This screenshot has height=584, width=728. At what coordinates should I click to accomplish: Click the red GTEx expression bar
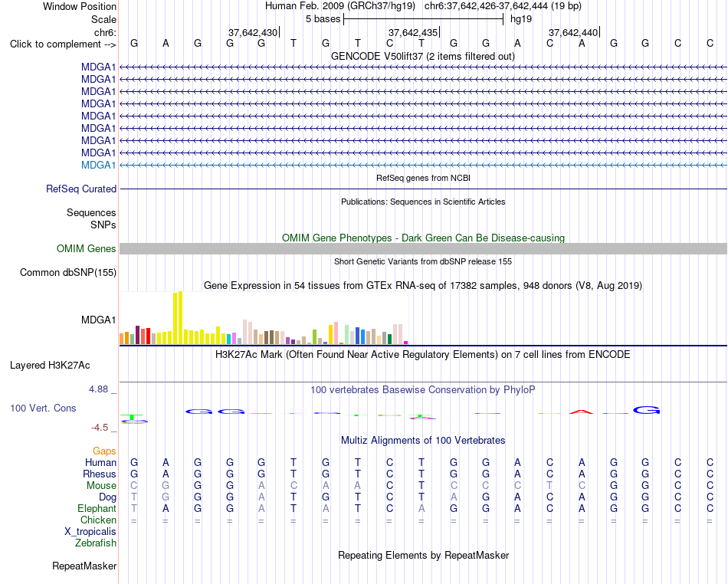148,336
